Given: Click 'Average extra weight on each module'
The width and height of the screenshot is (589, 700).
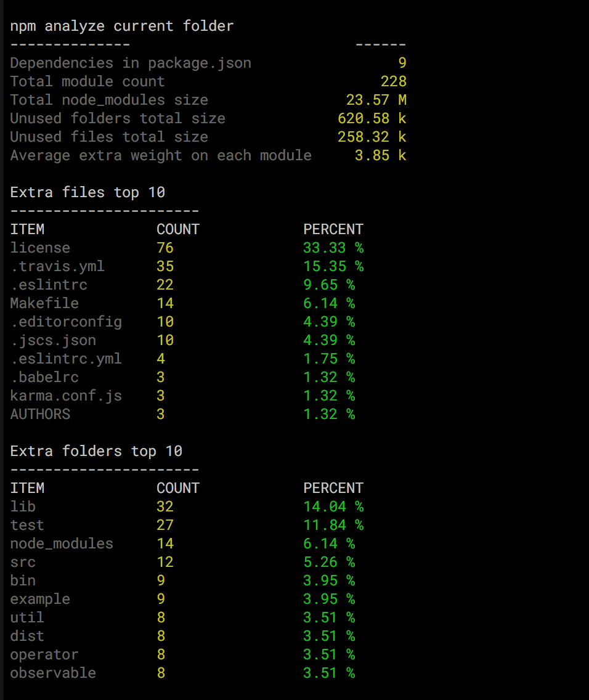Looking at the screenshot, I should click(x=161, y=155).
